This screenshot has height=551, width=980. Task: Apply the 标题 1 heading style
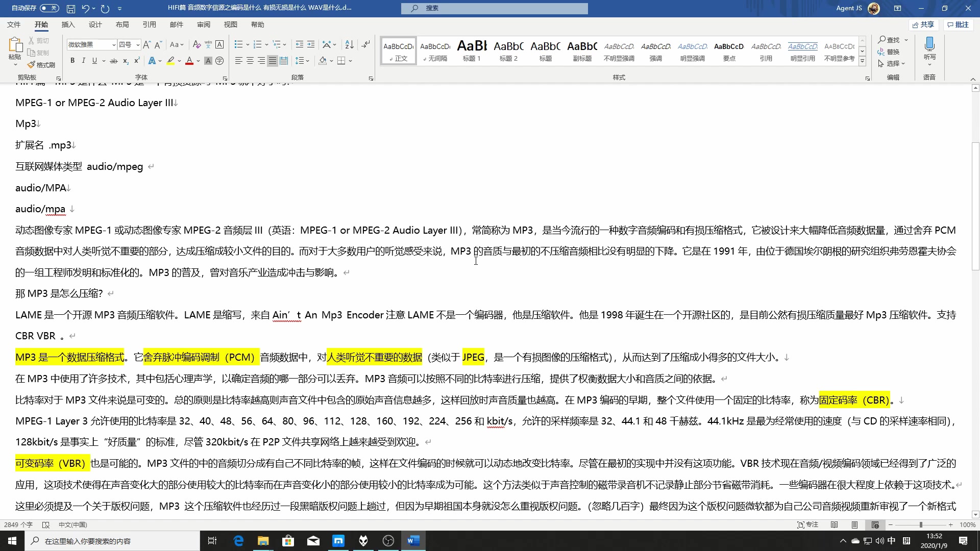(472, 51)
